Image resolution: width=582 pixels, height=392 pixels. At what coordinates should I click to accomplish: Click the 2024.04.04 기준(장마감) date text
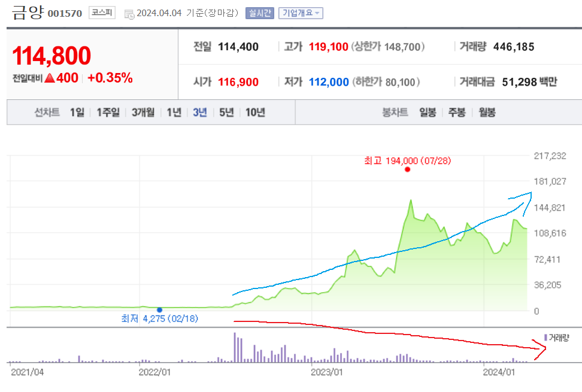pos(187,13)
